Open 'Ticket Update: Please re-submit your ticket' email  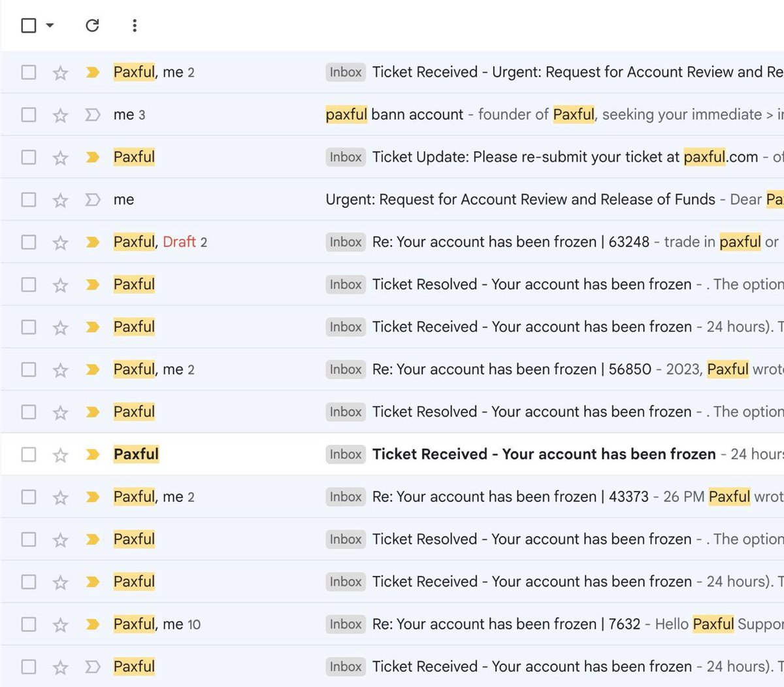(565, 157)
